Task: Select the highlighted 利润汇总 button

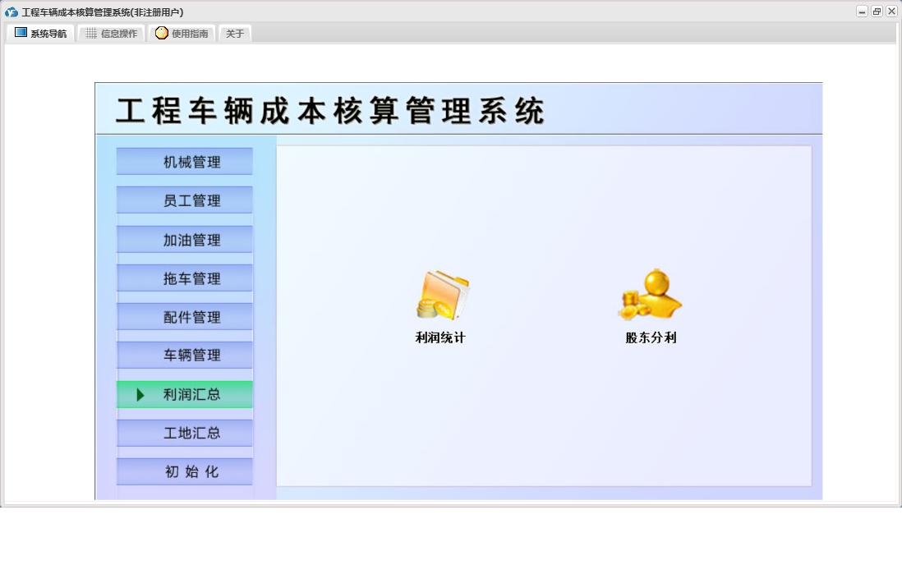Action: click(x=185, y=394)
